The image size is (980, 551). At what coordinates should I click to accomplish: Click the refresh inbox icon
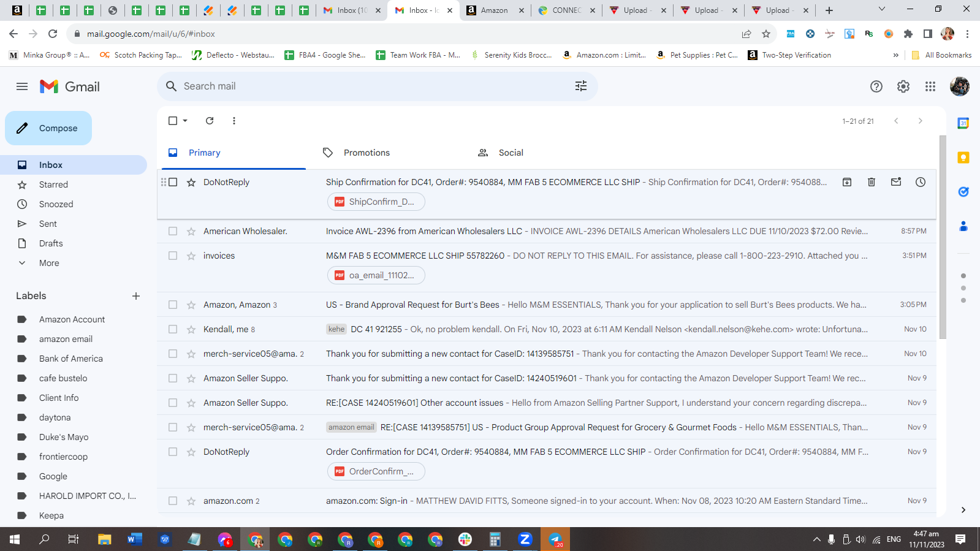pos(210,121)
